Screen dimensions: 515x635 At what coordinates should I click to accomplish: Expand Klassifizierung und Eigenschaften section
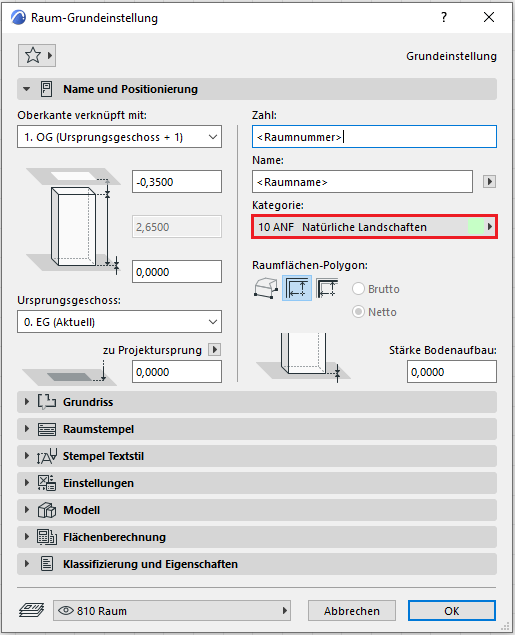[257, 564]
